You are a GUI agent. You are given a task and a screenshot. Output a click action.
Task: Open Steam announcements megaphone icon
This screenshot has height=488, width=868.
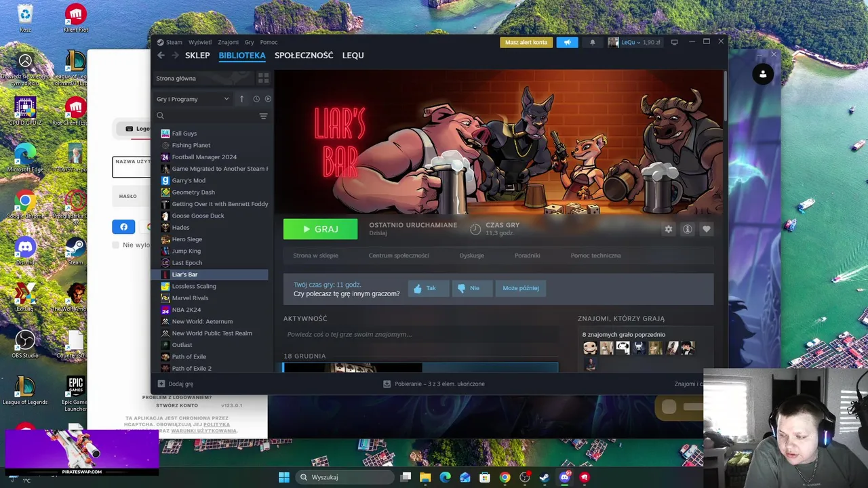pyautogui.click(x=568, y=42)
